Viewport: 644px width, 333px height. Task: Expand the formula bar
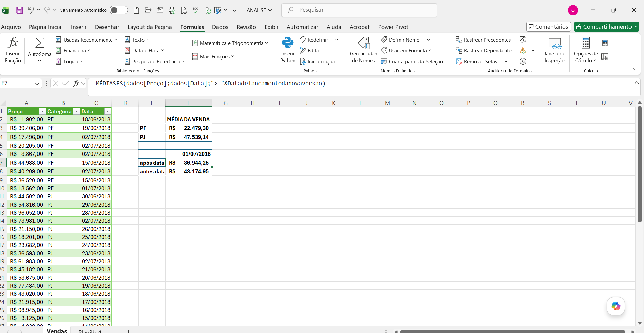point(636,83)
